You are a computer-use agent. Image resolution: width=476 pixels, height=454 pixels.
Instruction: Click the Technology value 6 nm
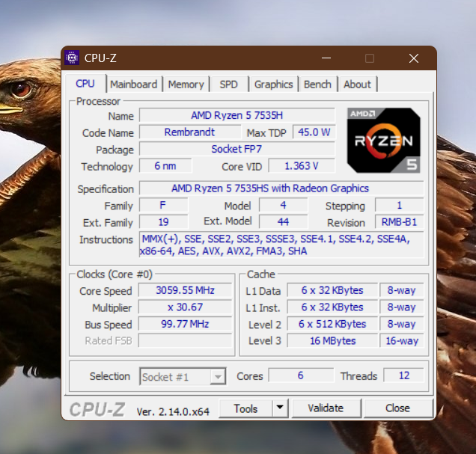(x=165, y=166)
